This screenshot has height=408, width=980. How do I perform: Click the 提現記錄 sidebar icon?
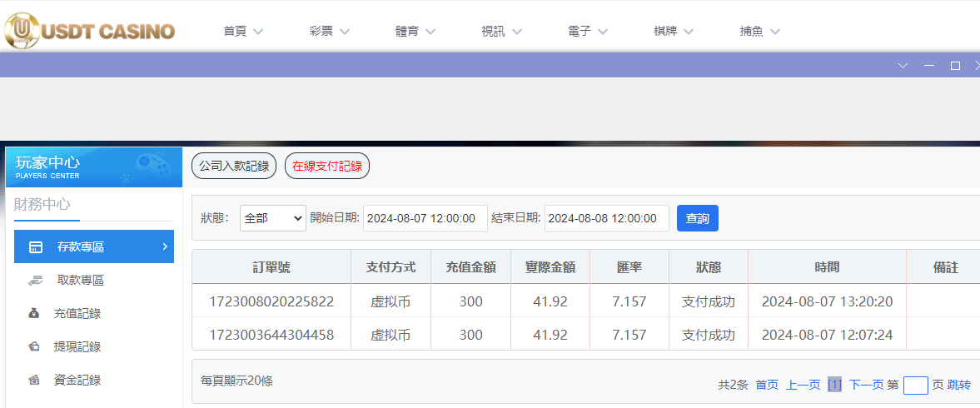[x=34, y=347]
